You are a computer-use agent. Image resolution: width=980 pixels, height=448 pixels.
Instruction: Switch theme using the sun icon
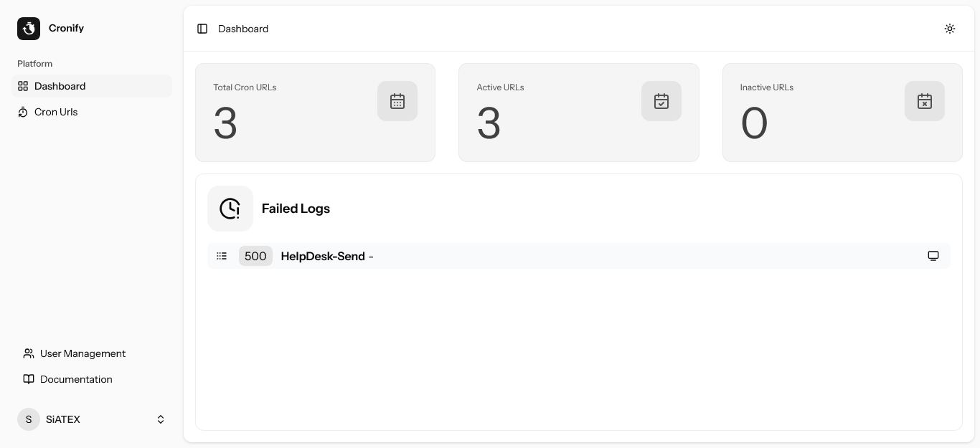[950, 29]
